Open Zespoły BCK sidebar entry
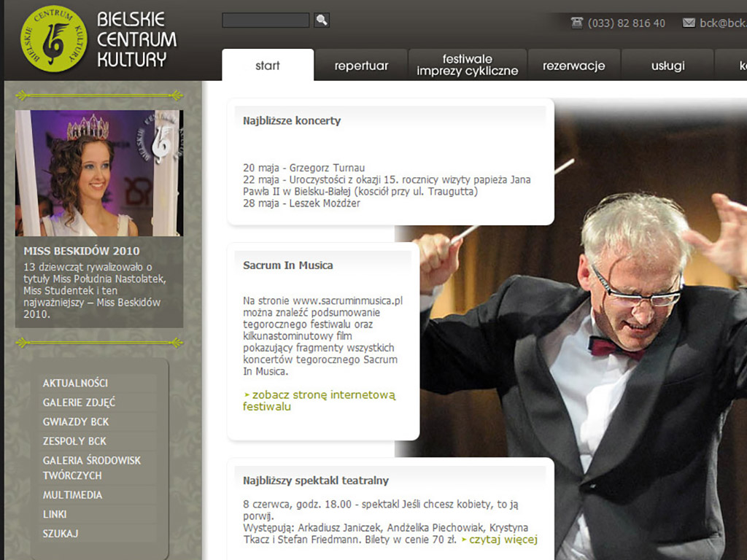This screenshot has width=747, height=560. pos(74,441)
